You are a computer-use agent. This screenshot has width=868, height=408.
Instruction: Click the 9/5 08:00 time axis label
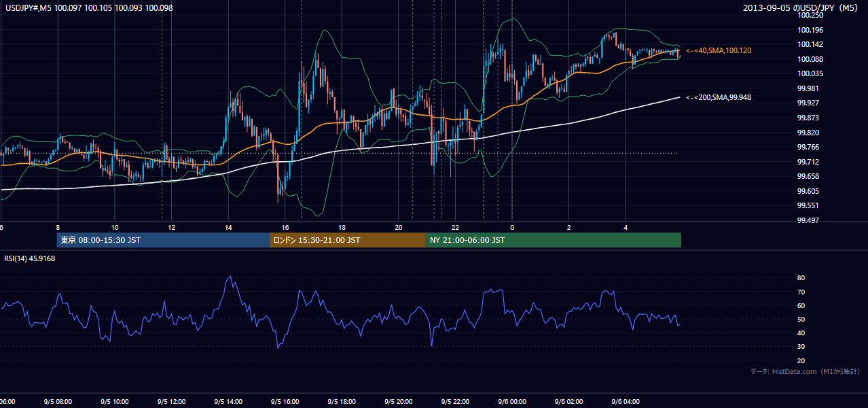(58, 402)
